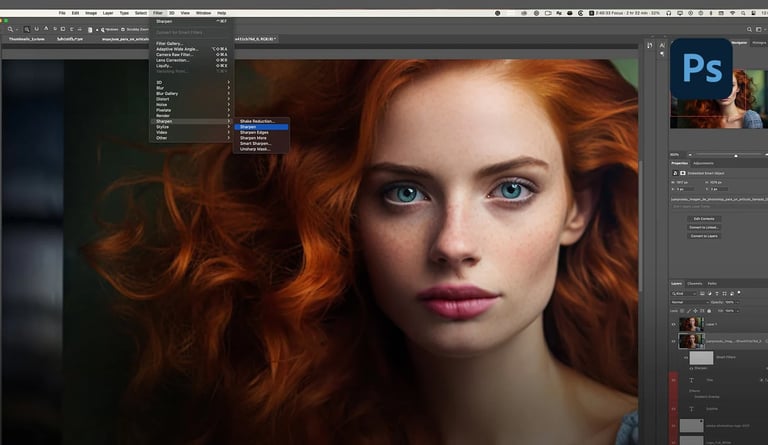Click the Wi-Fi icon in macOS menu bar
Image resolution: width=768 pixels, height=445 pixels.
pos(732,13)
